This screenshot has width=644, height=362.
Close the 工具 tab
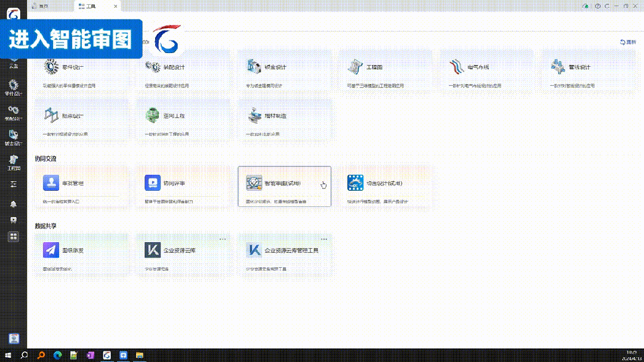pyautogui.click(x=116, y=6)
